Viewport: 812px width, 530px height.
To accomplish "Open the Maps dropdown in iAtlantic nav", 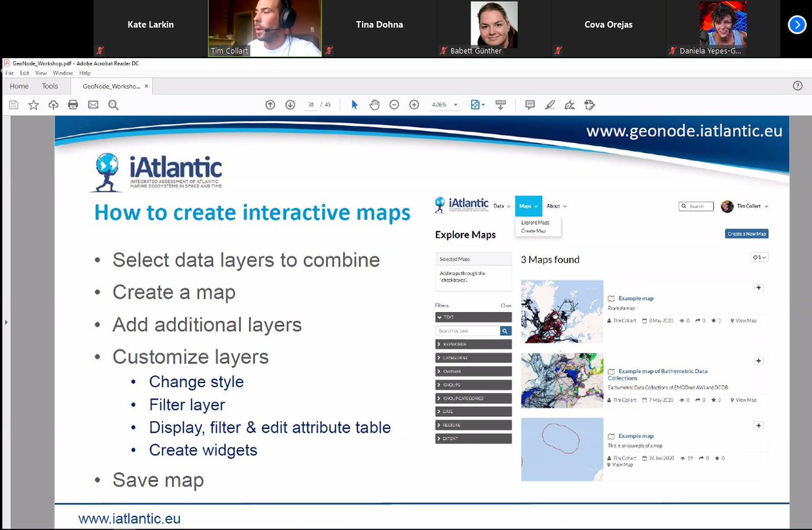I will pyautogui.click(x=528, y=206).
